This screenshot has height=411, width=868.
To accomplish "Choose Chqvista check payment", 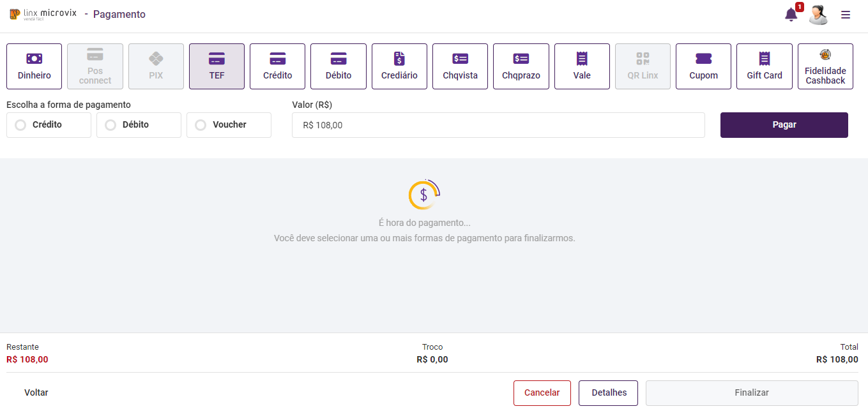I will pos(460,66).
